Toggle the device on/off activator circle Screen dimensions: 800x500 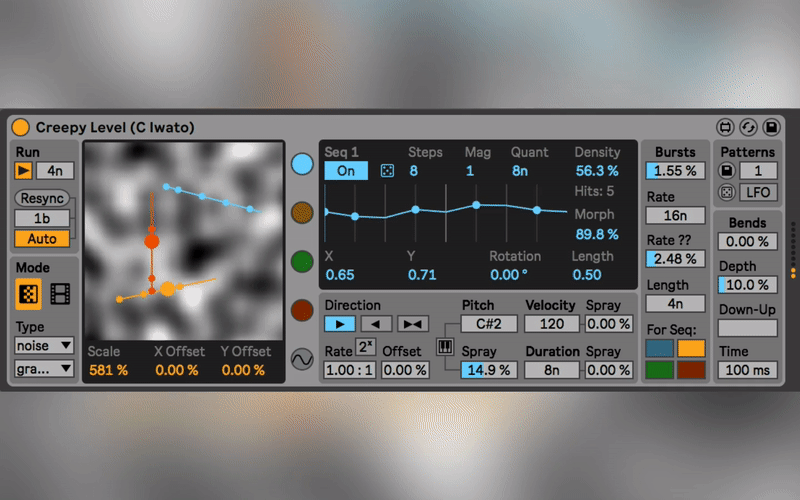tap(20, 127)
